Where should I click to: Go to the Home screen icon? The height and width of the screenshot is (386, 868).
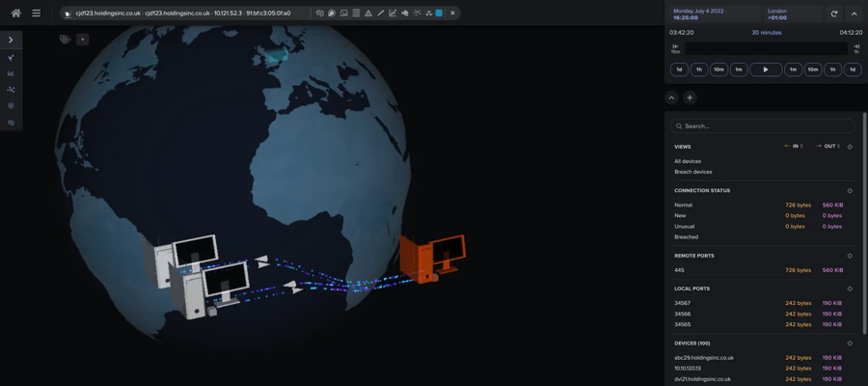[x=16, y=13]
